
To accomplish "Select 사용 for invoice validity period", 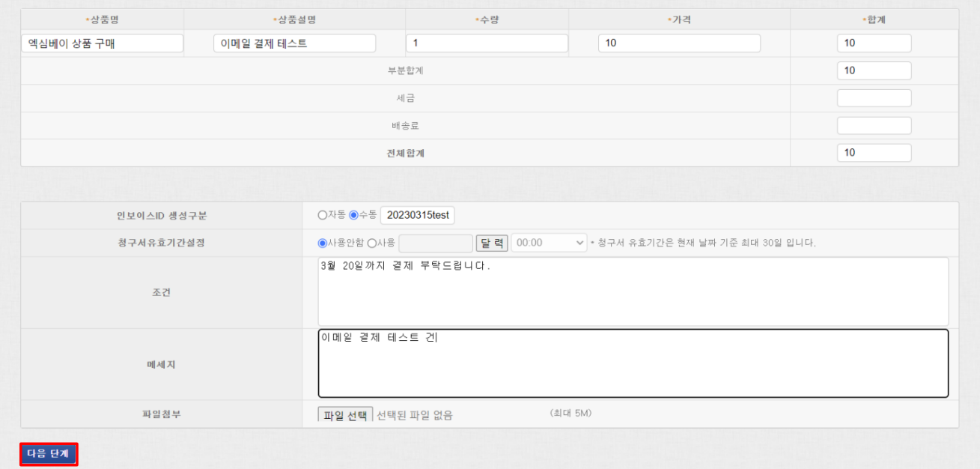I will click(x=371, y=243).
